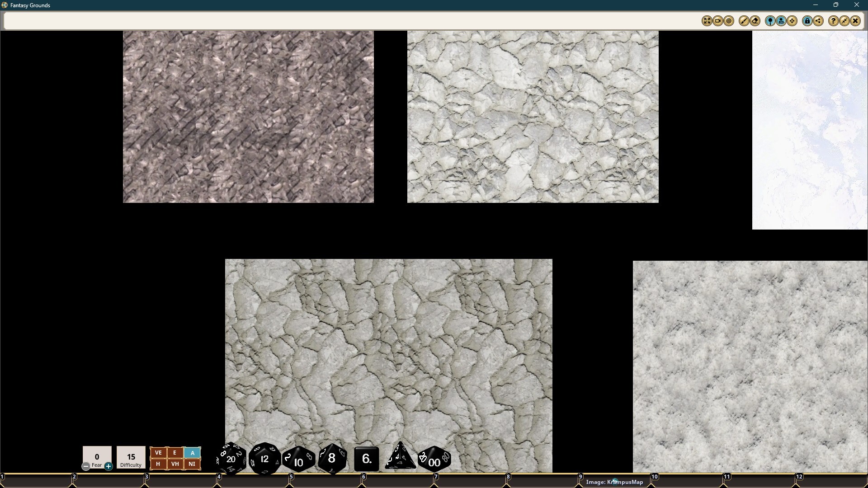
Task: Roll the percentile 00 die
Action: point(434,460)
